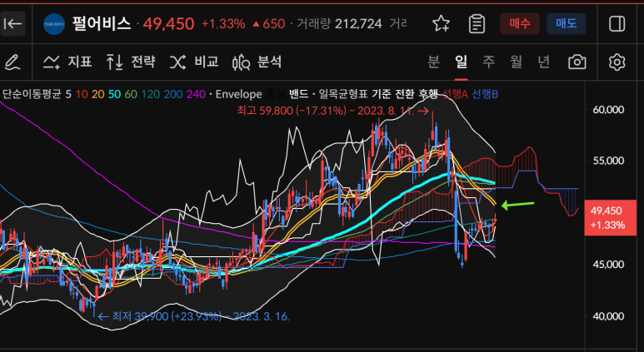Select the 5 moving average label
The image size is (644, 352).
(68, 94)
